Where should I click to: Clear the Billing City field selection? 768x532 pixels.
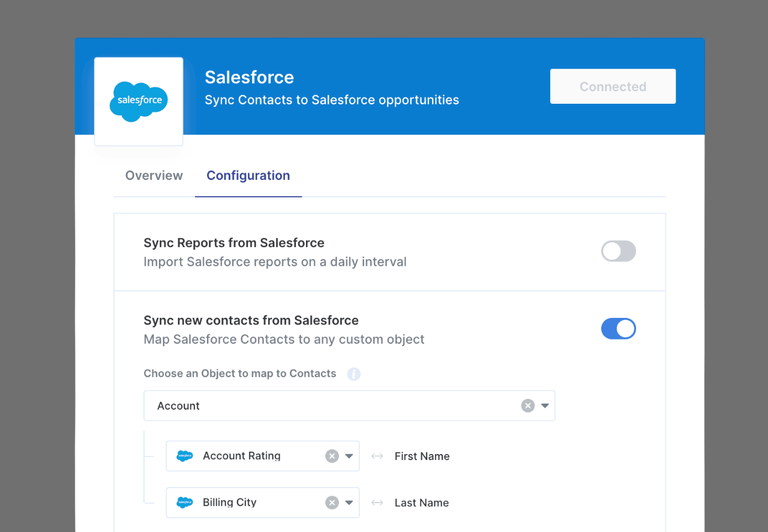tap(332, 503)
